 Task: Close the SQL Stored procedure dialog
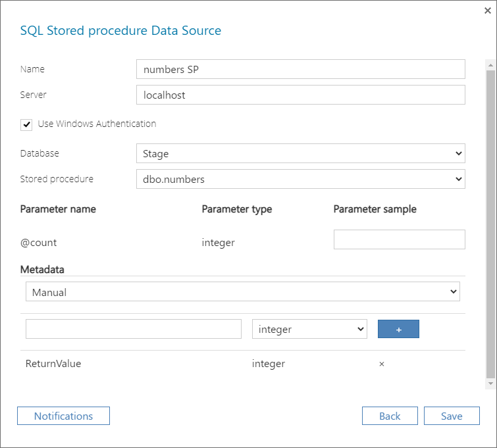[x=488, y=11]
